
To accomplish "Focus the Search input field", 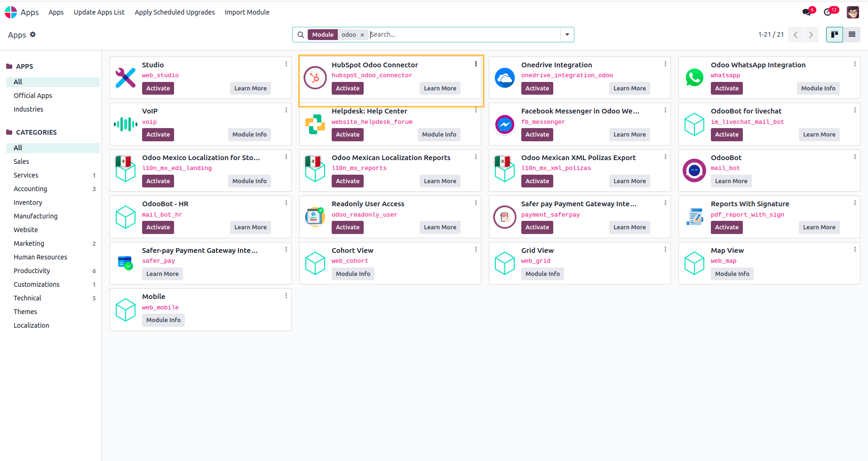I will point(463,34).
